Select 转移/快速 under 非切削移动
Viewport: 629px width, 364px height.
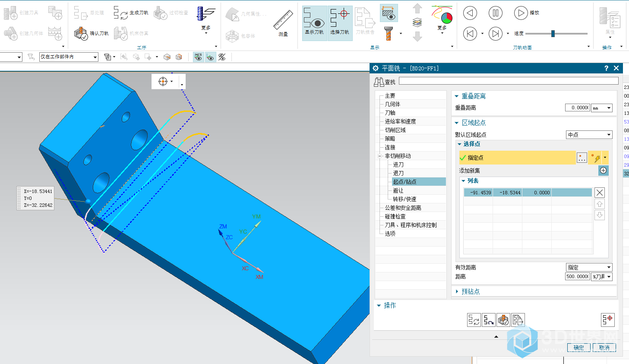[x=405, y=199]
